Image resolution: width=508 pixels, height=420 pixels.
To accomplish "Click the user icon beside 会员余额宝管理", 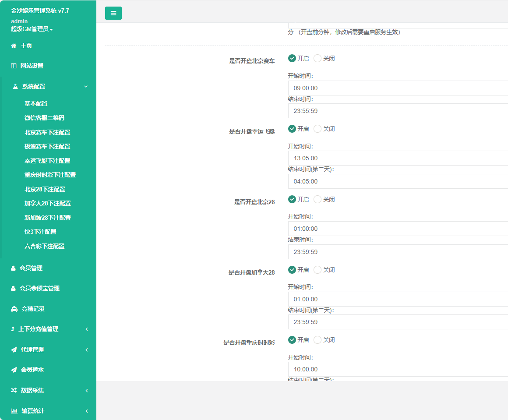I will [13, 289].
